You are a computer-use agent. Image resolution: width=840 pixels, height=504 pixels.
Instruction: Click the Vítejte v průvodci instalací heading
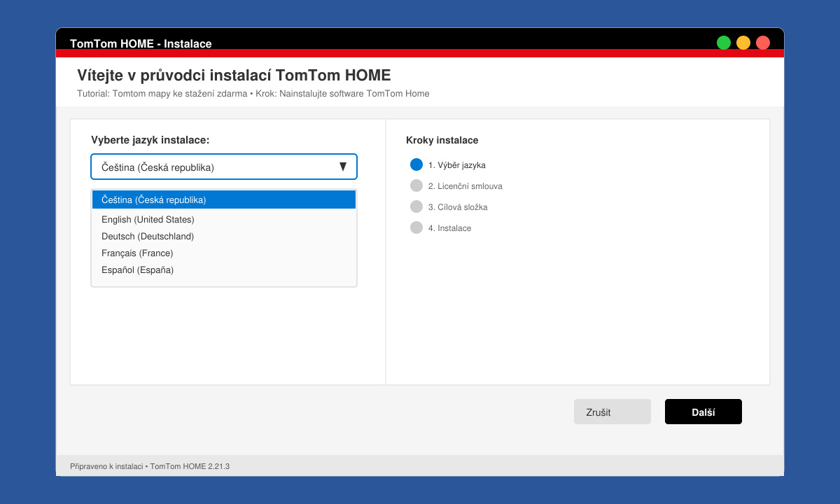point(234,76)
